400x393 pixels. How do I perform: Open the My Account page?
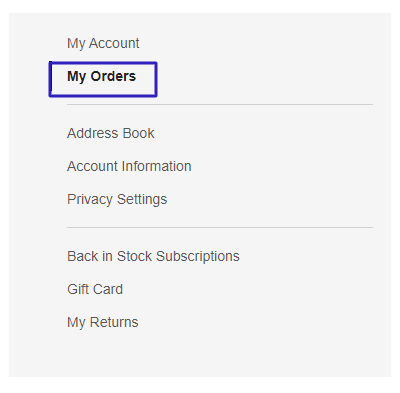(103, 44)
